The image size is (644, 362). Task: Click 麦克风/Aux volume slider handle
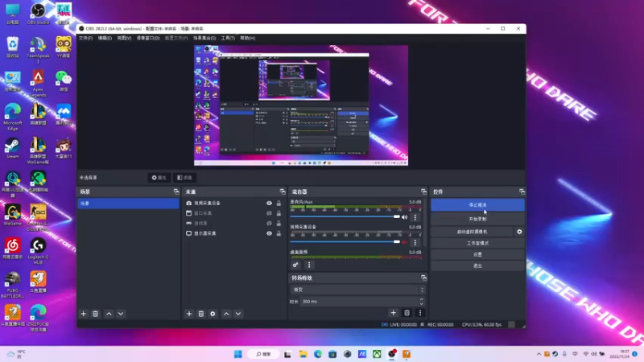pos(396,216)
